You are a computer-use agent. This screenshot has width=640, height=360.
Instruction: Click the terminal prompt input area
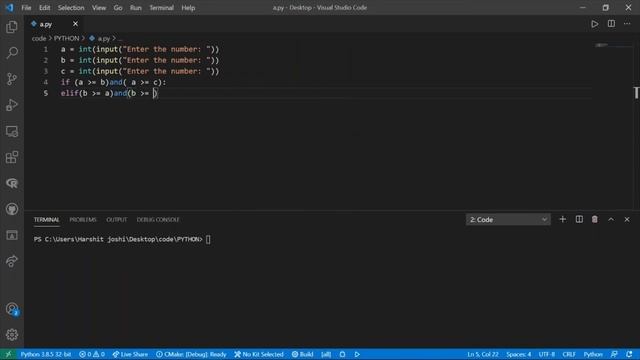click(x=208, y=240)
